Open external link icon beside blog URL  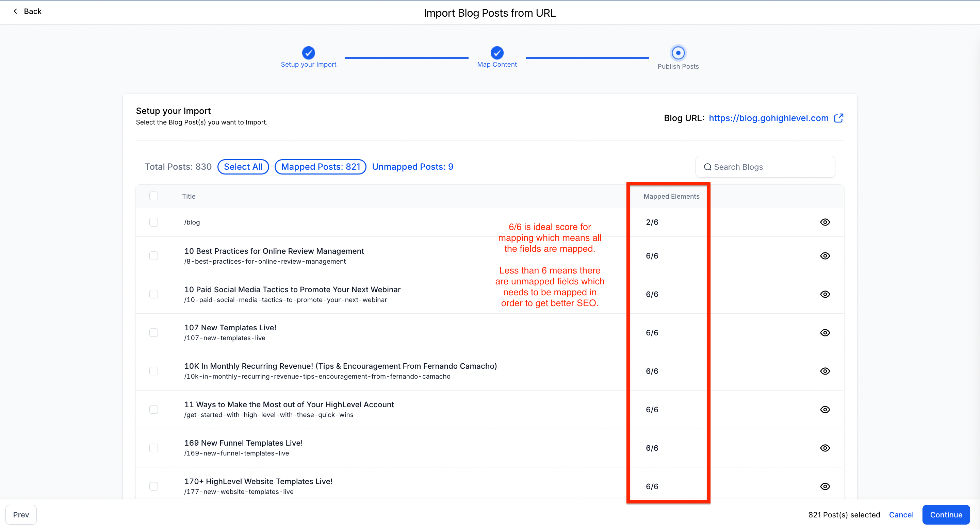838,118
